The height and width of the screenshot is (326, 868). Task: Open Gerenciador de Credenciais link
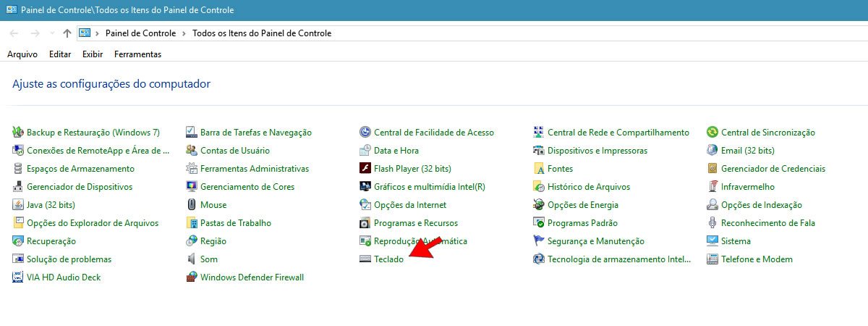[773, 169]
